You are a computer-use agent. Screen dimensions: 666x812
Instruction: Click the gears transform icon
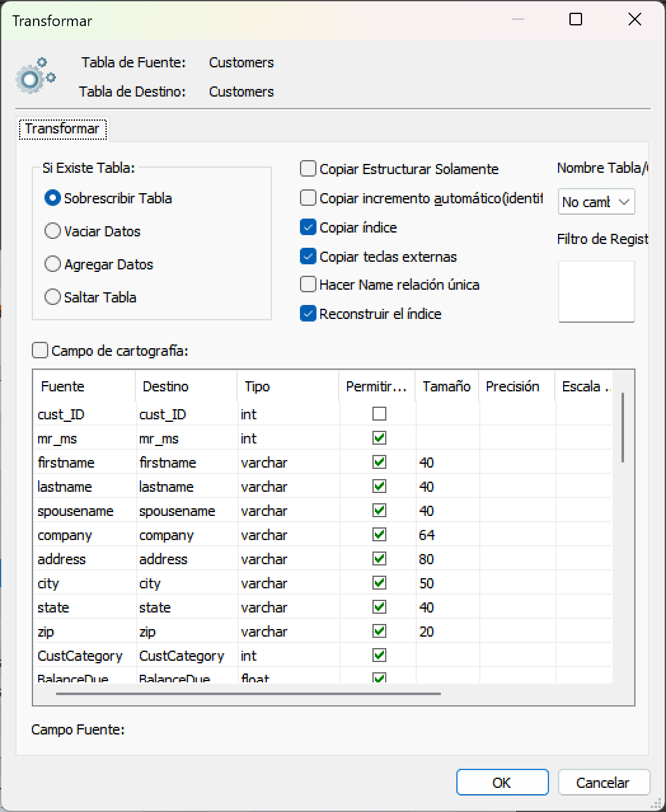click(35, 76)
